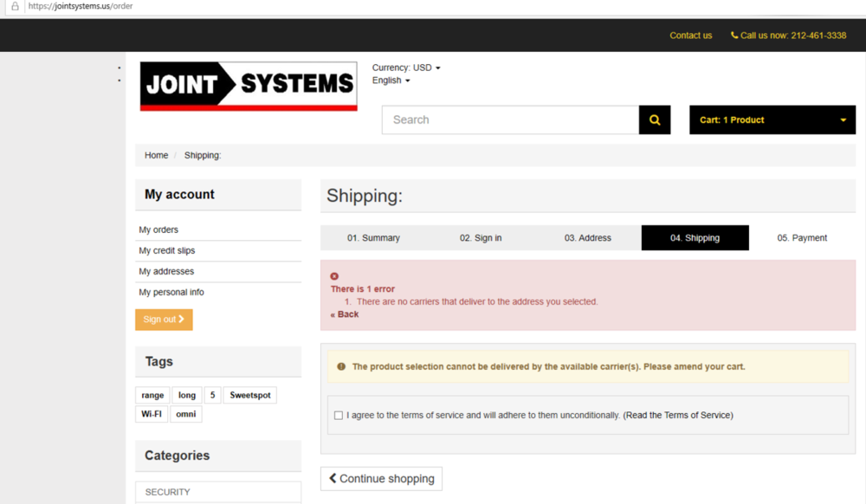
Task: Switch to the 01. Summary checkout step
Action: coord(375,237)
